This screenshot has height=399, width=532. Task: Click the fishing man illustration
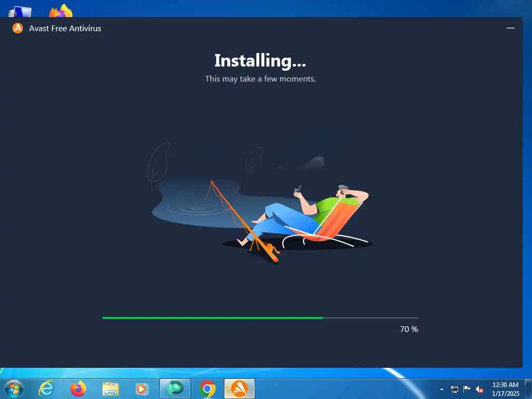click(260, 203)
